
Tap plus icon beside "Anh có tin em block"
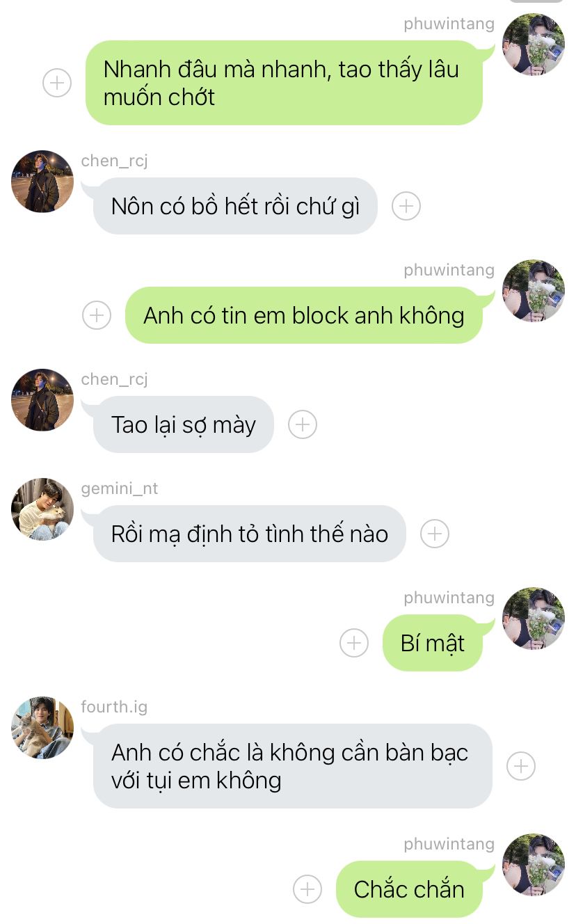[x=97, y=315]
